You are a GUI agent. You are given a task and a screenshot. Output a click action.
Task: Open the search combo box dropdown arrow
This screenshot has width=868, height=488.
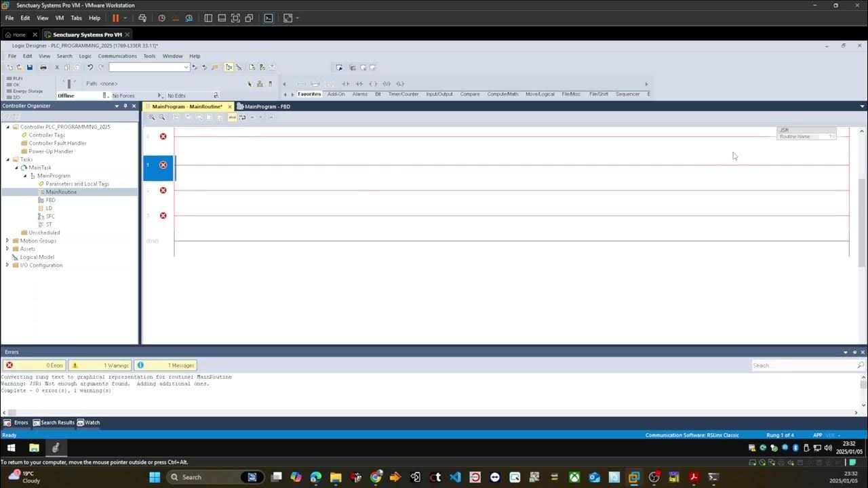(186, 67)
